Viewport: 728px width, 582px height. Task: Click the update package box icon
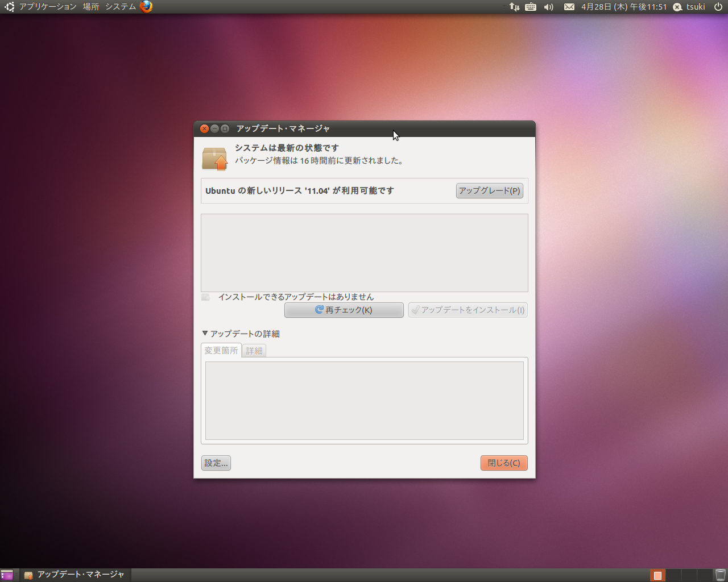pos(214,159)
